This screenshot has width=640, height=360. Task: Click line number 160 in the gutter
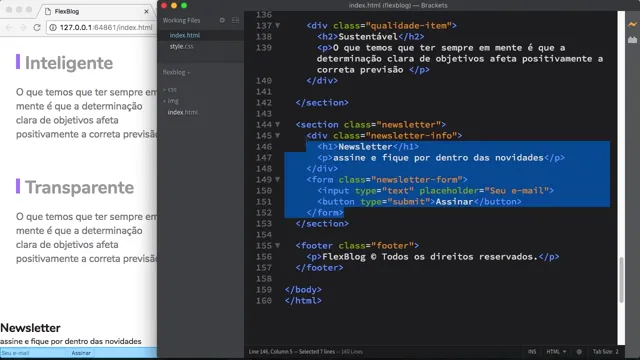tap(264, 301)
